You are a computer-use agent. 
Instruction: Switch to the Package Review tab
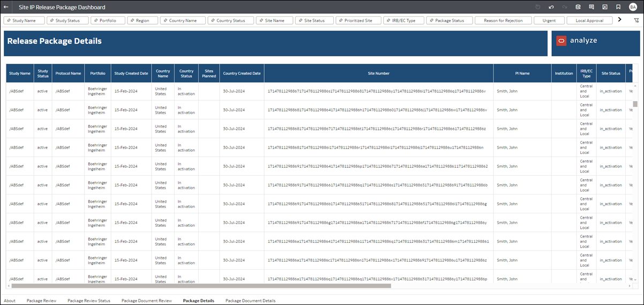click(x=41, y=301)
